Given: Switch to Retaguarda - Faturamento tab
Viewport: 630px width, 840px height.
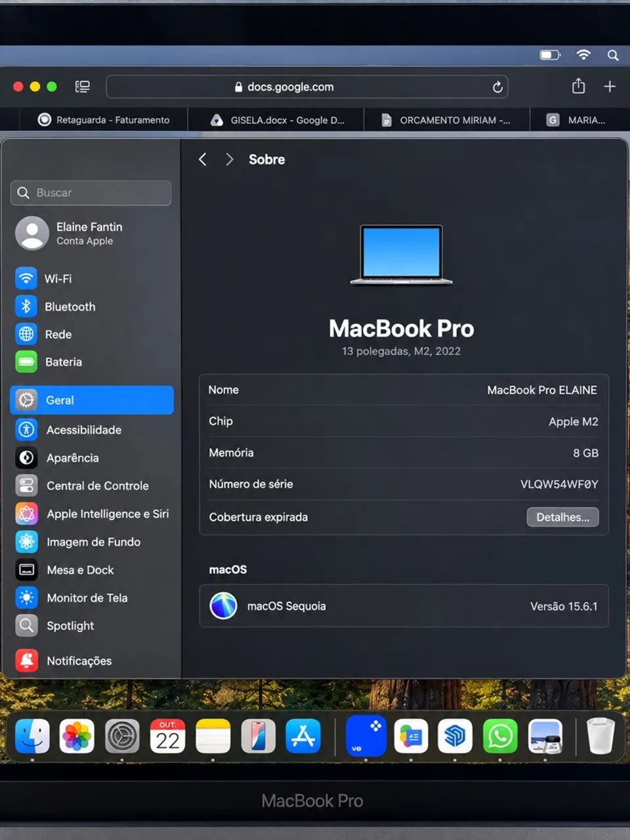Looking at the screenshot, I should 103,120.
